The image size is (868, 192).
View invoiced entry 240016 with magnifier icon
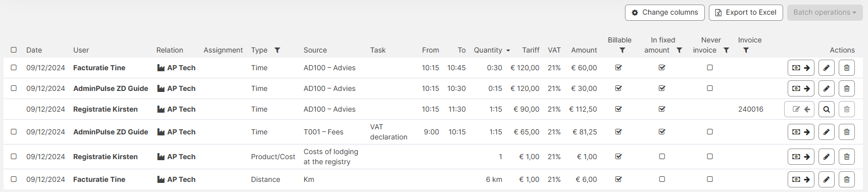coord(827,109)
